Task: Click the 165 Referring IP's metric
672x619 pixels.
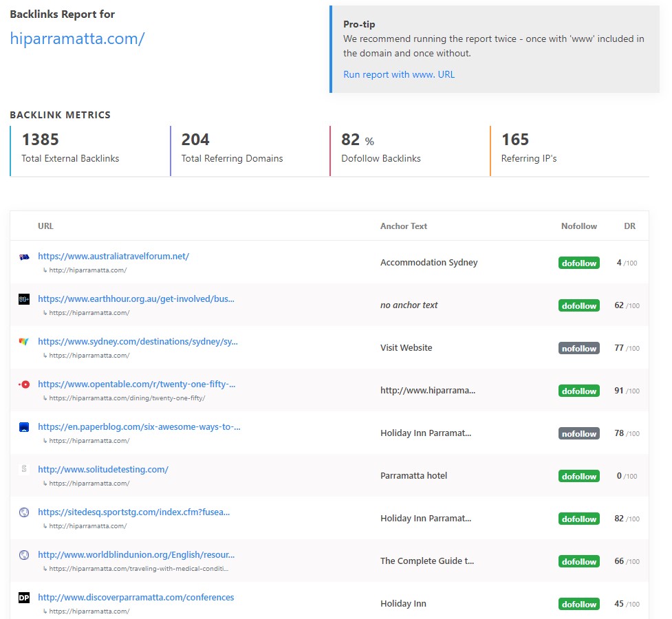Action: (x=529, y=147)
